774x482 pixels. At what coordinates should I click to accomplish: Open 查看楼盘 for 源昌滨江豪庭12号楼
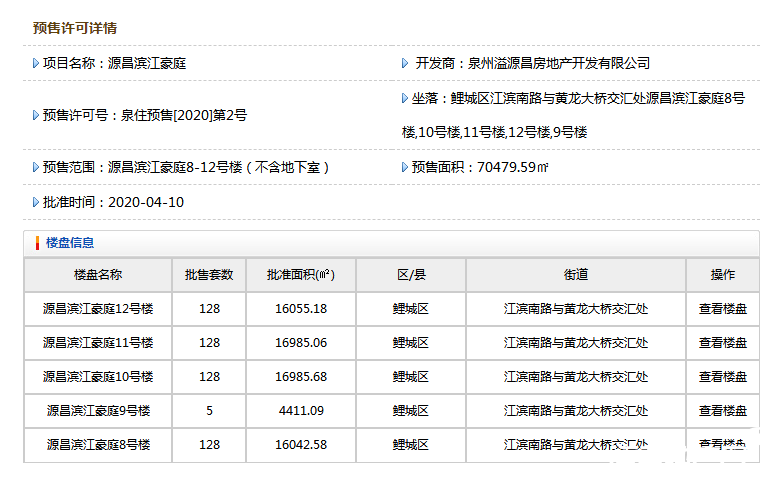point(722,309)
